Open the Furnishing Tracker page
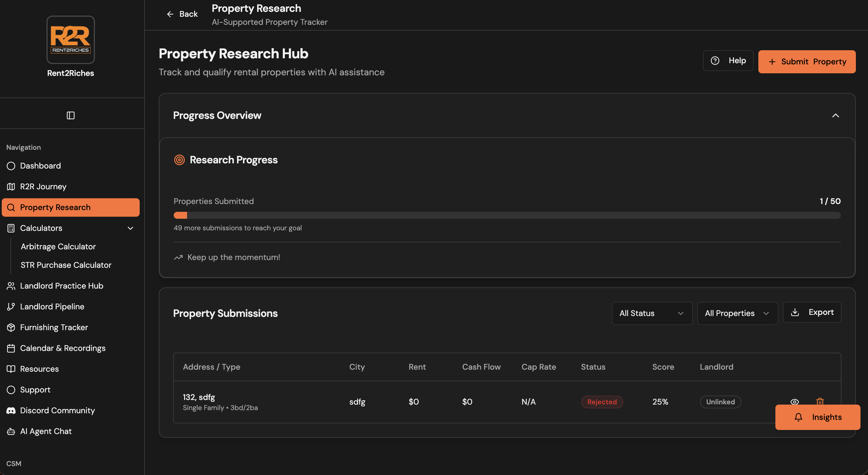The image size is (868, 475). pos(54,327)
